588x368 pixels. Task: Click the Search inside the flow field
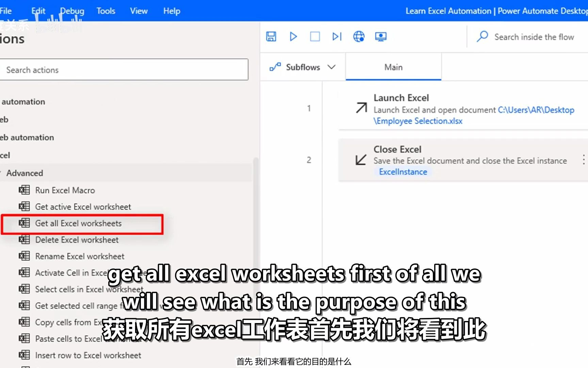[534, 37]
